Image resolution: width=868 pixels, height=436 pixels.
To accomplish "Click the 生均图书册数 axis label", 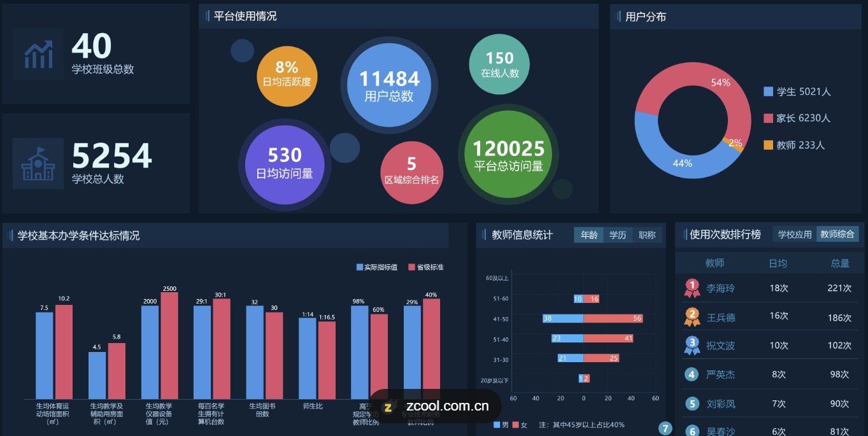I will [262, 410].
